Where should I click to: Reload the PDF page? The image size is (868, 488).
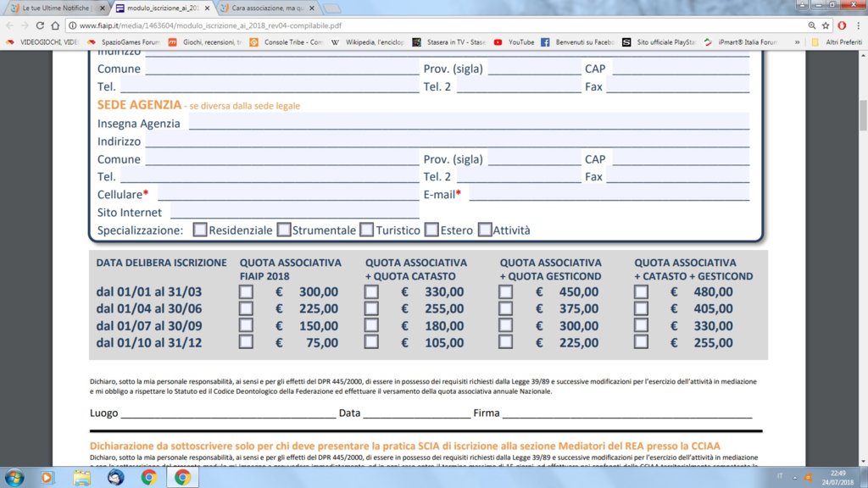40,25
